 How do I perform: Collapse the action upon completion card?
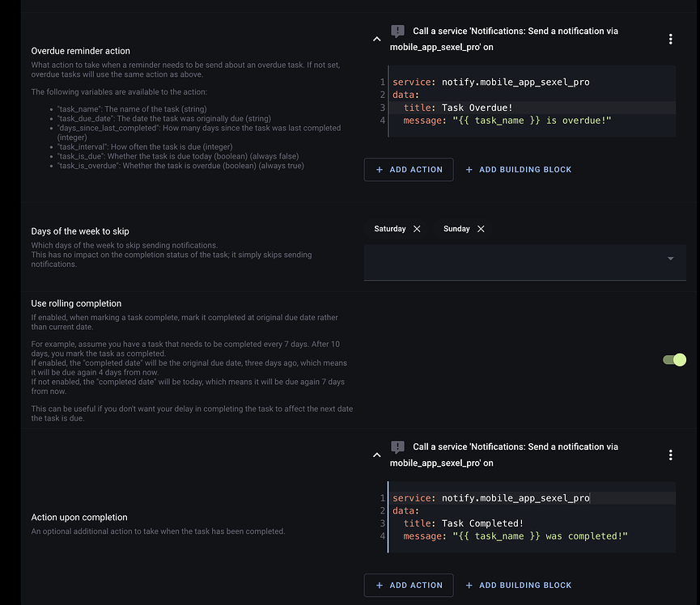pos(376,455)
